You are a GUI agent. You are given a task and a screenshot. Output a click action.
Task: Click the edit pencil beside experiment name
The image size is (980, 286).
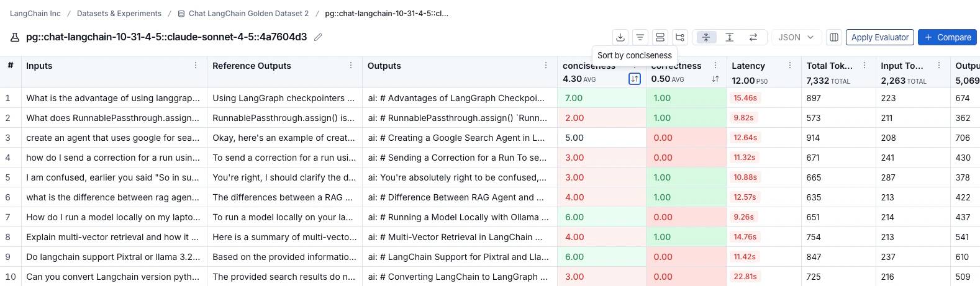[318, 37]
